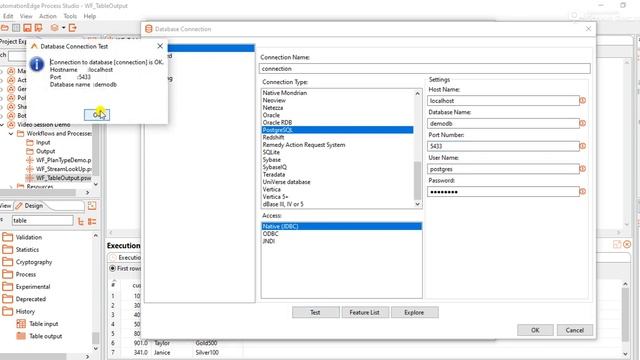The width and height of the screenshot is (640, 360).
Task: Click the User Name field showing postgres
Action: point(503,169)
